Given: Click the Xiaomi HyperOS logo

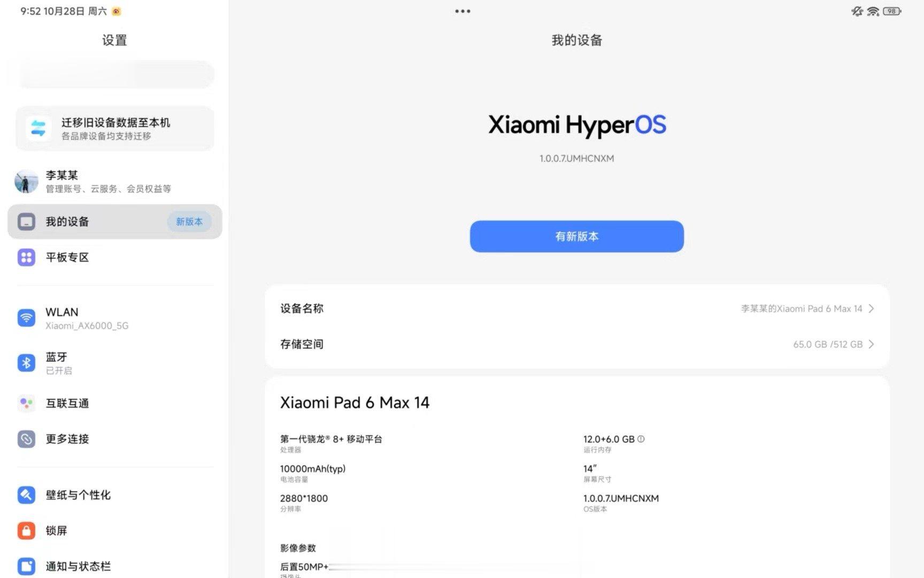Looking at the screenshot, I should (577, 125).
